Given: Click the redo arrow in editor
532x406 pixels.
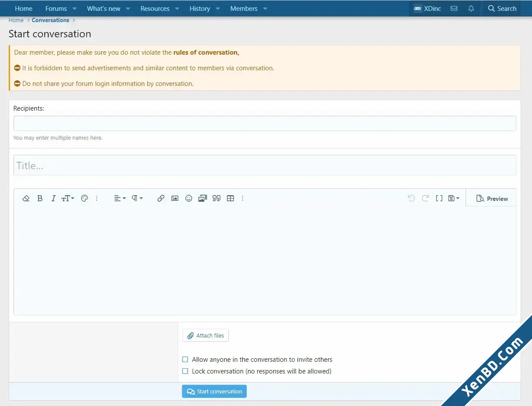Looking at the screenshot, I should (426, 198).
